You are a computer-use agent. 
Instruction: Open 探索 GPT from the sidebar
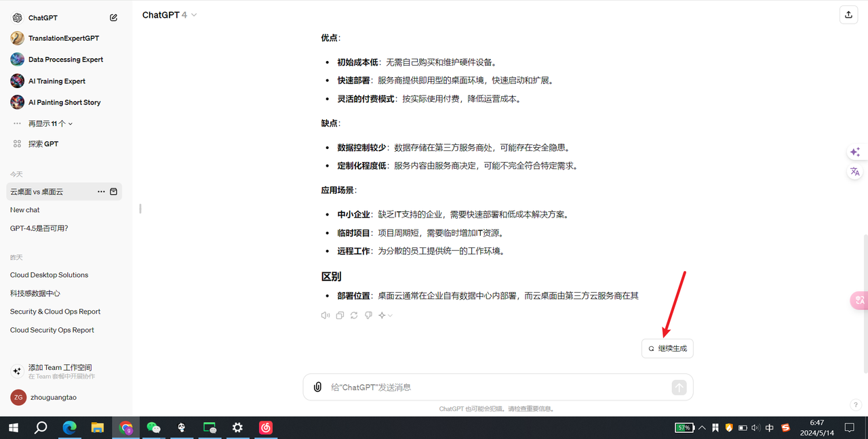(42, 144)
